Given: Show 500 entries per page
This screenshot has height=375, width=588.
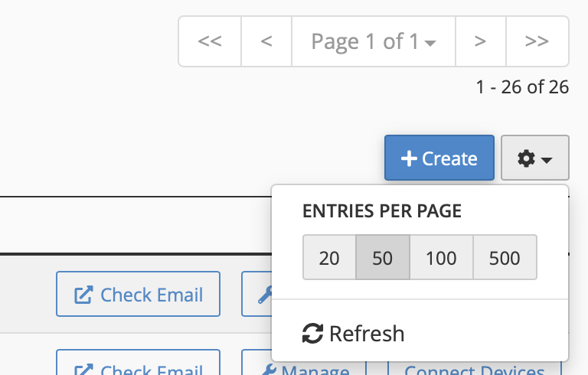Looking at the screenshot, I should coord(505,258).
